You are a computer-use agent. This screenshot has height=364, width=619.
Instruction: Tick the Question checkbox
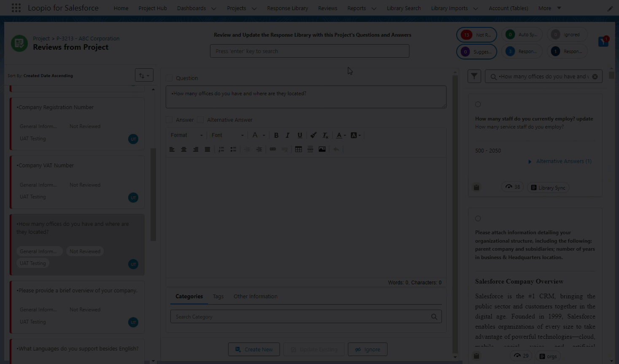tap(169, 78)
